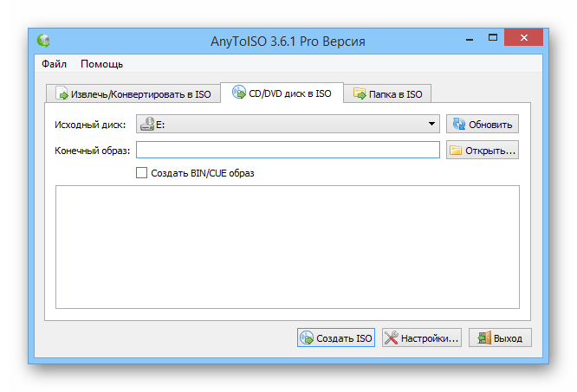Focus the Конечный образ input field

[288, 150]
